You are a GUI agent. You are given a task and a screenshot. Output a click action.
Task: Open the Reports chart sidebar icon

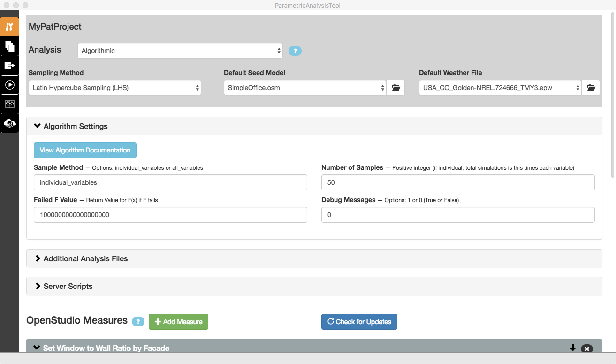coord(9,104)
